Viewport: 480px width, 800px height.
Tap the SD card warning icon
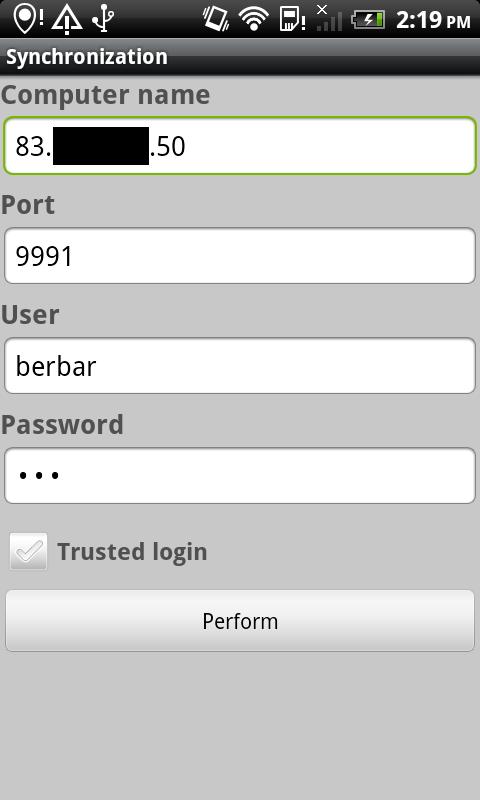point(292,19)
